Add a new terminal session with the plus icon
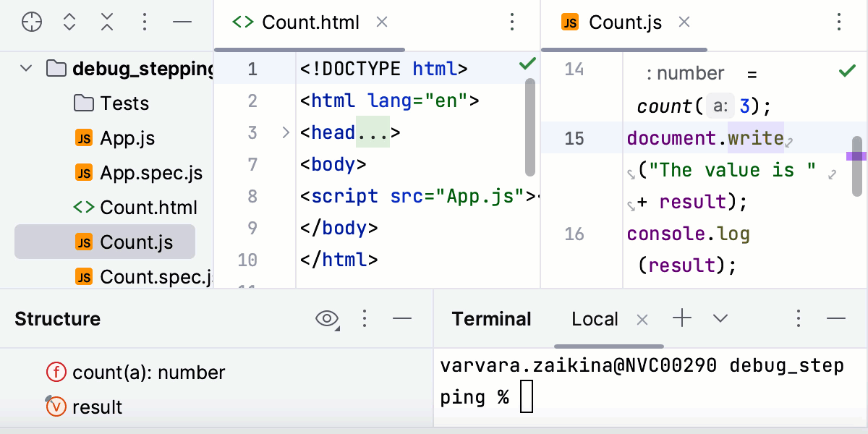Image resolution: width=868 pixels, height=434 pixels. click(x=681, y=318)
